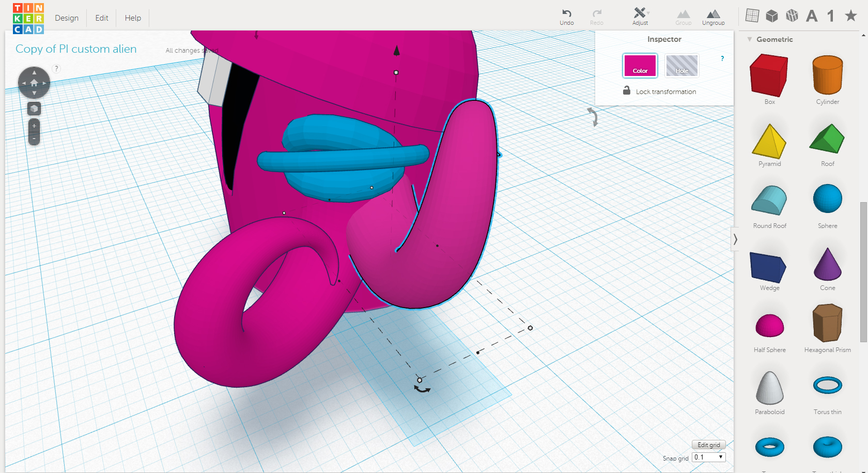
Task: Select the white box tooth object
Action: coord(214,79)
